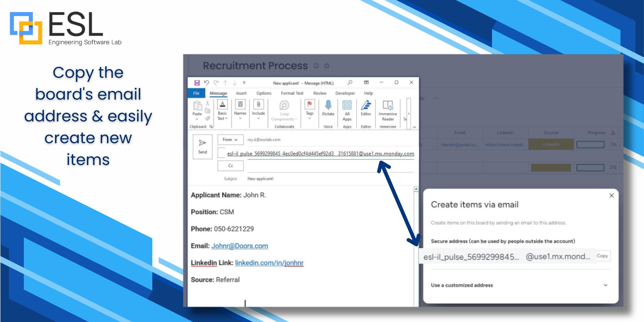Open the Help tab
The height and width of the screenshot is (322, 644).
click(x=368, y=93)
